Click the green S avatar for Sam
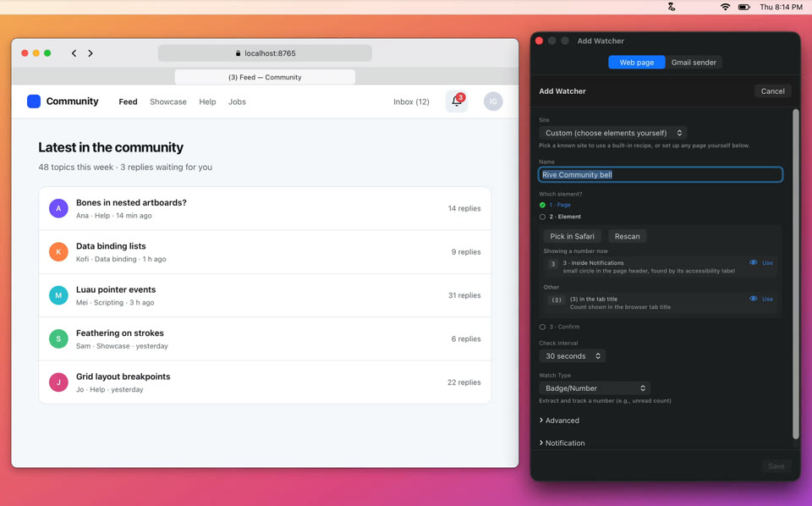This screenshot has width=812, height=506. tap(58, 338)
